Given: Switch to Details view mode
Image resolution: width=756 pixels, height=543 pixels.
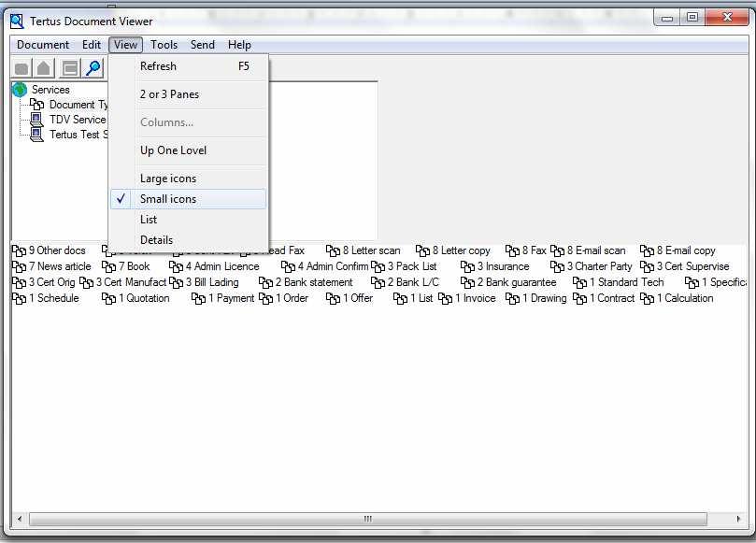Looking at the screenshot, I should pyautogui.click(x=188, y=239).
